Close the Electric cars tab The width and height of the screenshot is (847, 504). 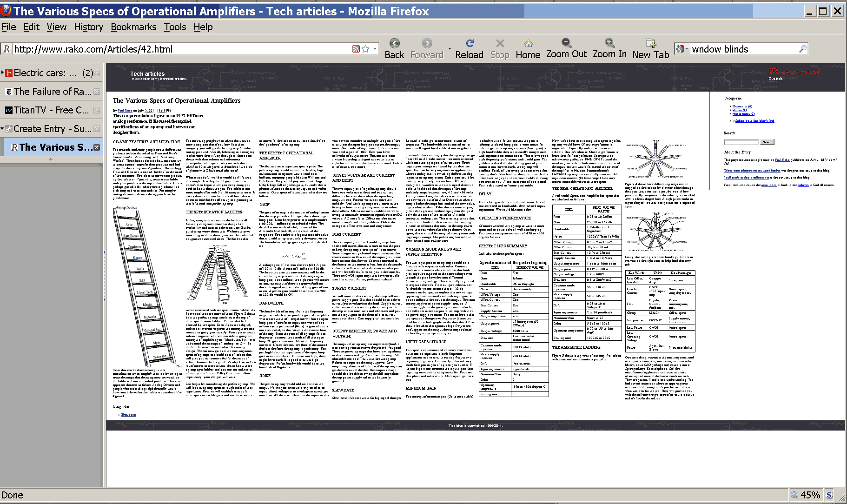97,73
